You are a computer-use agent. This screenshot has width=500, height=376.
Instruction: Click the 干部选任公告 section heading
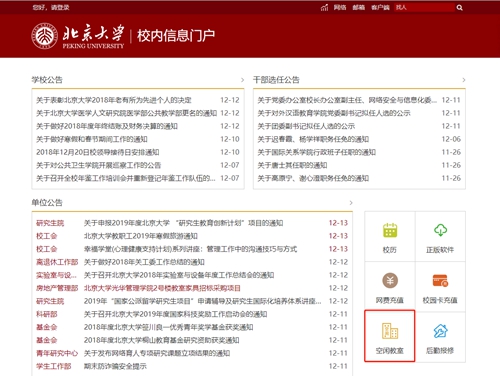[276, 80]
